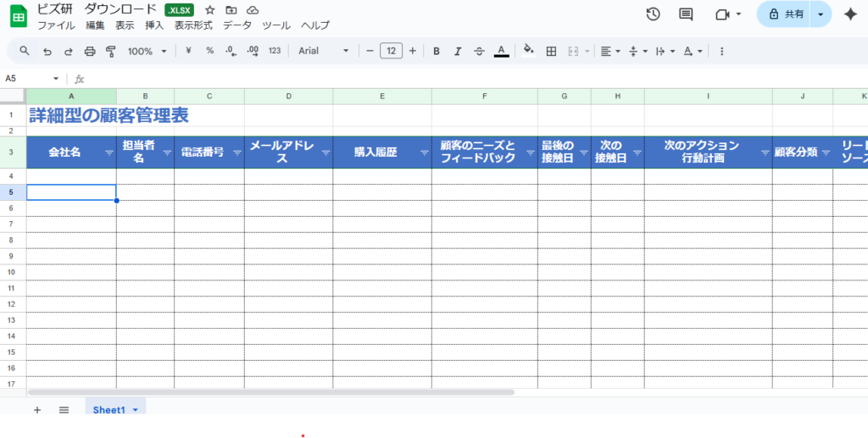Open version history clock icon
The height and width of the screenshot is (438, 868).
[x=654, y=14]
